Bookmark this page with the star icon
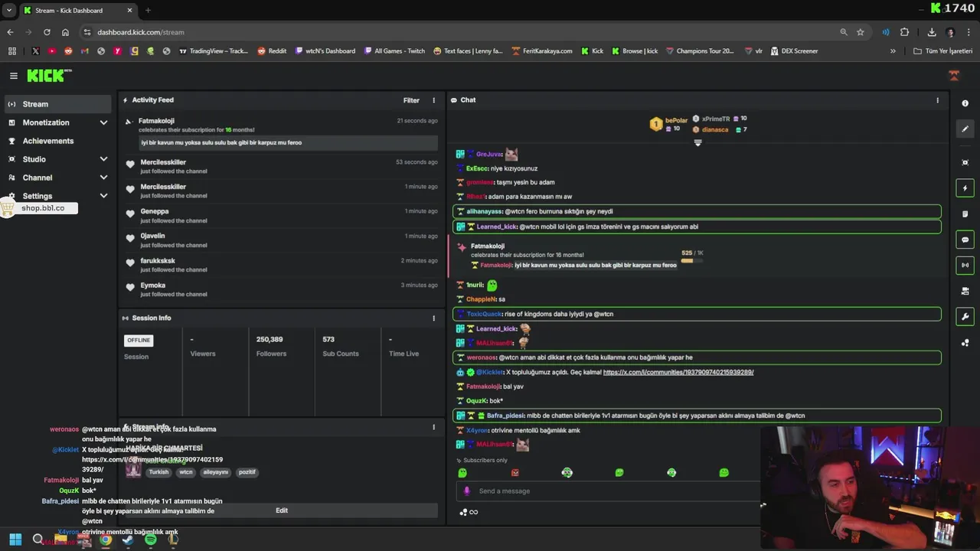Image resolution: width=980 pixels, height=551 pixels. [x=861, y=32]
